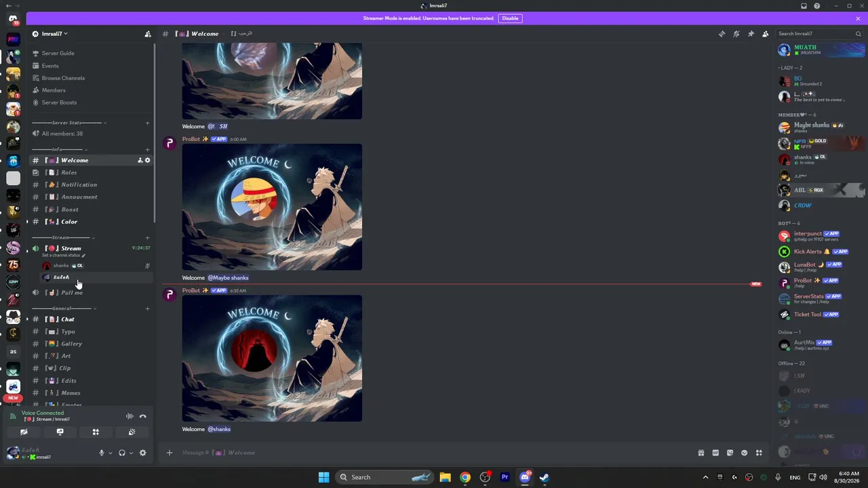Open the soundboard panel
The height and width of the screenshot is (488, 868).
tap(132, 432)
